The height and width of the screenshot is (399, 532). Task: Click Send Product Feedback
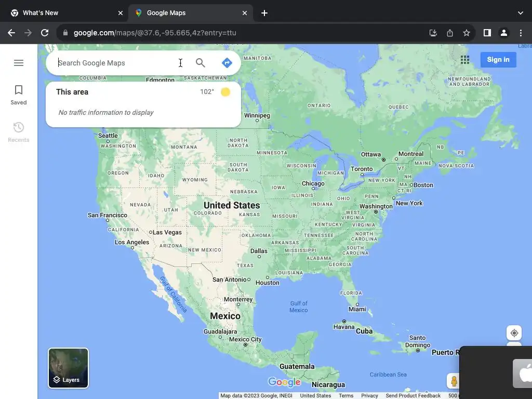413,395
